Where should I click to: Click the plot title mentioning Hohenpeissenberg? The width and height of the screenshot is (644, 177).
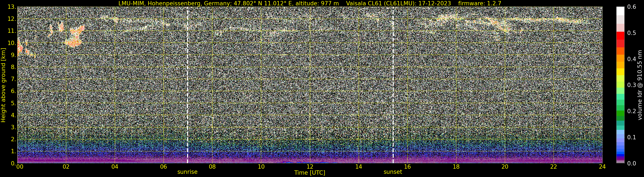pyautogui.click(x=310, y=3)
